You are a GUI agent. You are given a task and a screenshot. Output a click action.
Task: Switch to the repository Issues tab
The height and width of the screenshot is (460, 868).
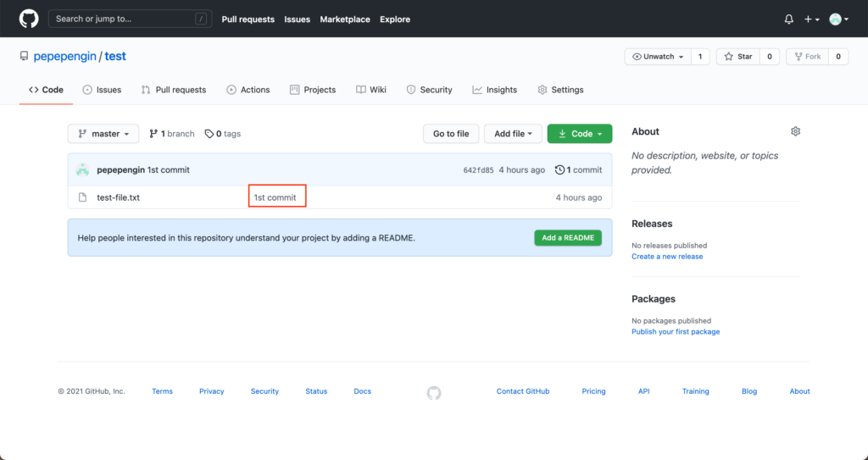[102, 90]
